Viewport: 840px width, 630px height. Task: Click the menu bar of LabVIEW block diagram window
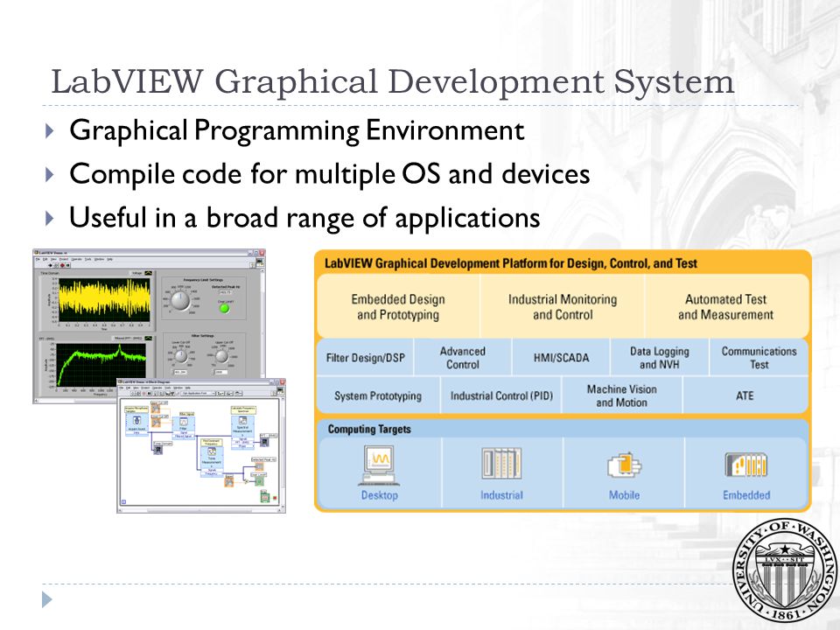[201, 388]
